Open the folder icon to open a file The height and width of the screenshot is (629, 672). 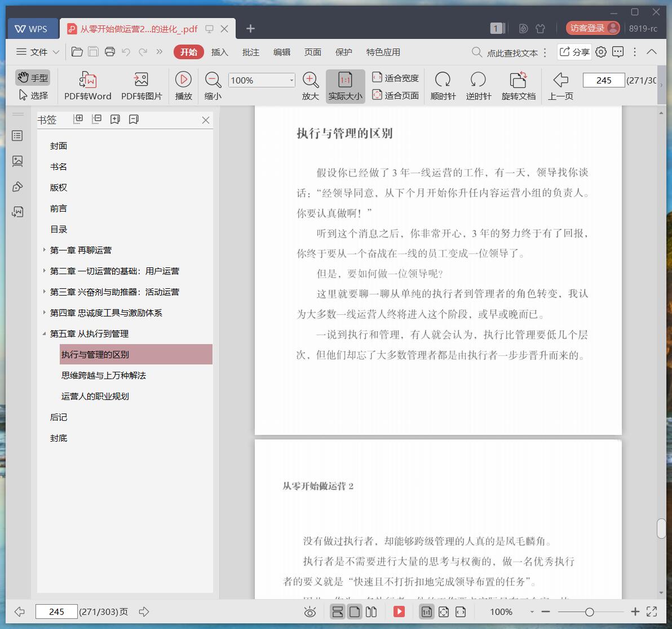[77, 52]
